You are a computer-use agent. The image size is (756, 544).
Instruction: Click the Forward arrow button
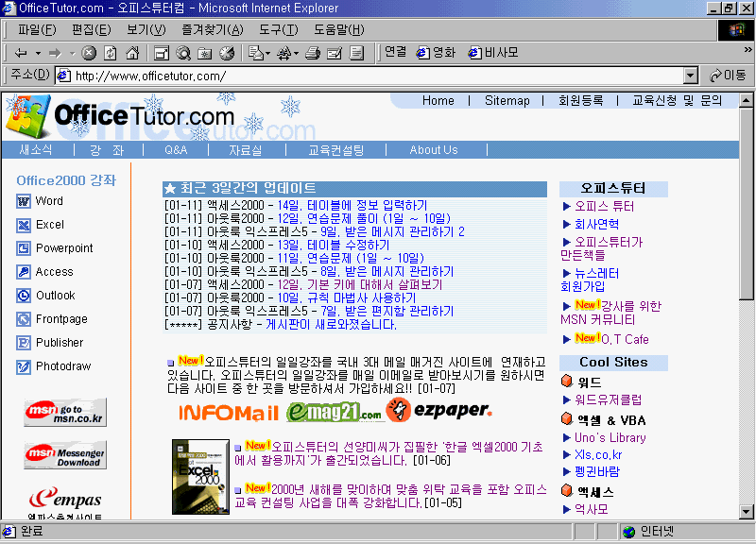pyautogui.click(x=55, y=53)
